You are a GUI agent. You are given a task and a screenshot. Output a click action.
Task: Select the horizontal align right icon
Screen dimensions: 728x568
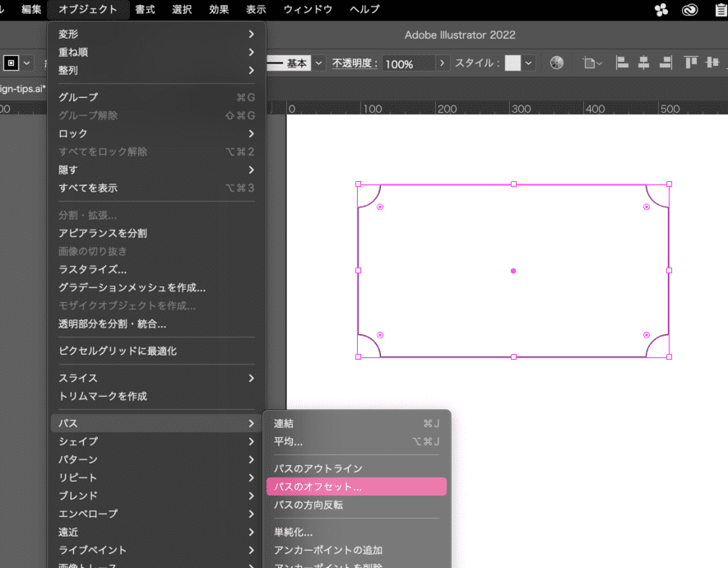pos(664,63)
